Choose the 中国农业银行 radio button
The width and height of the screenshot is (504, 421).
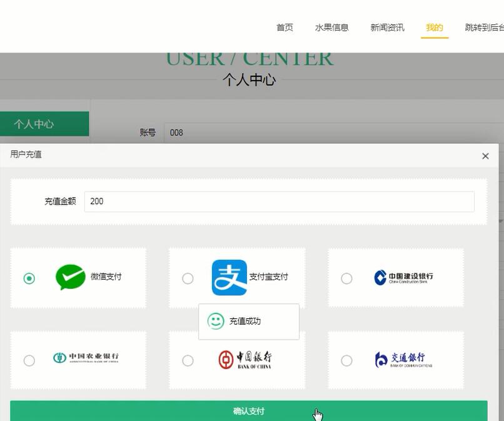click(x=29, y=360)
